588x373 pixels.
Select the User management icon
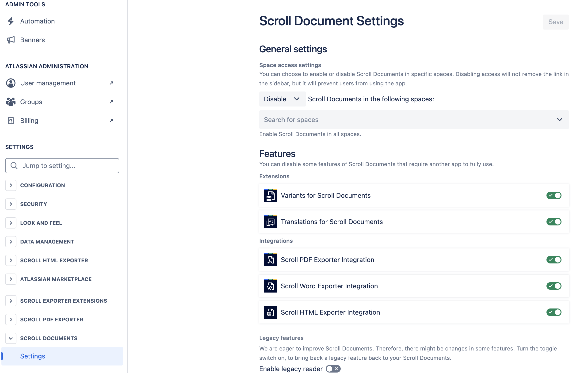coord(11,83)
